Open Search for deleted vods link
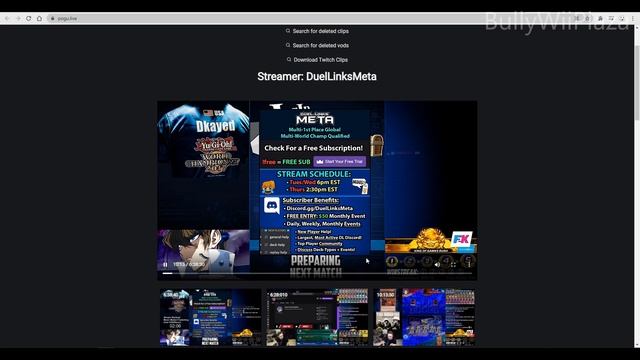The height and width of the screenshot is (360, 640). click(320, 45)
